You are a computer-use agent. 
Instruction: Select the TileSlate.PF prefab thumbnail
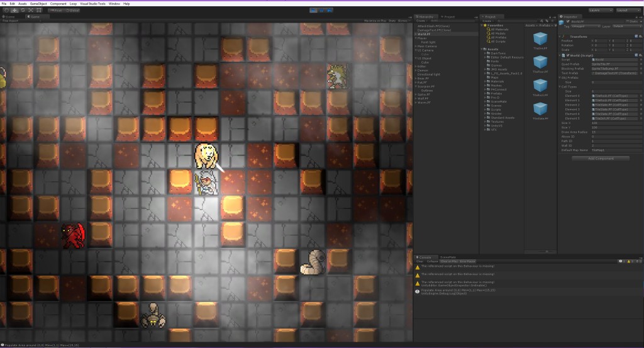540,109
